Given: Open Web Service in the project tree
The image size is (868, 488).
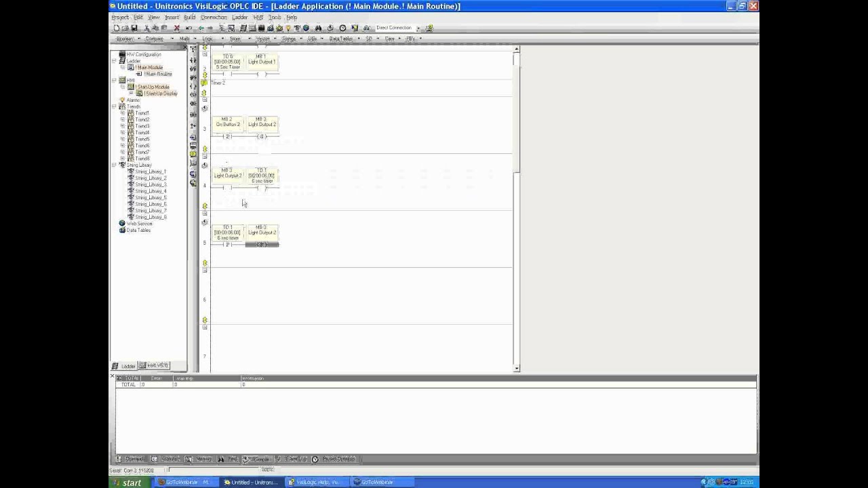Looking at the screenshot, I should [x=140, y=224].
